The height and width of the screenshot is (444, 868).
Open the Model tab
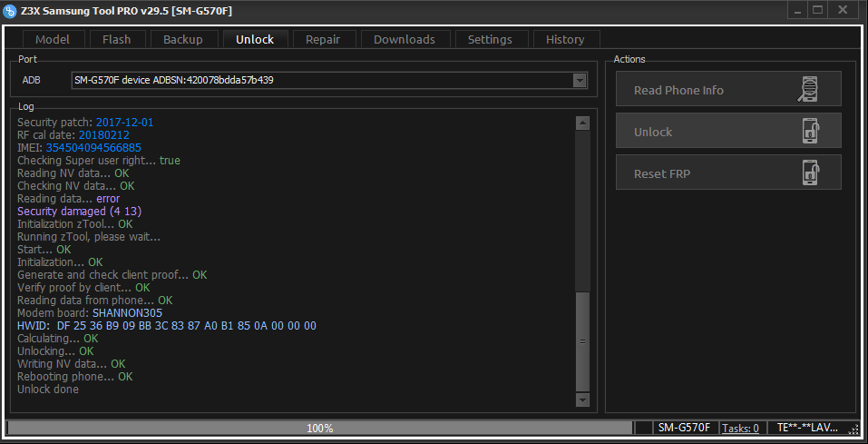click(x=53, y=39)
